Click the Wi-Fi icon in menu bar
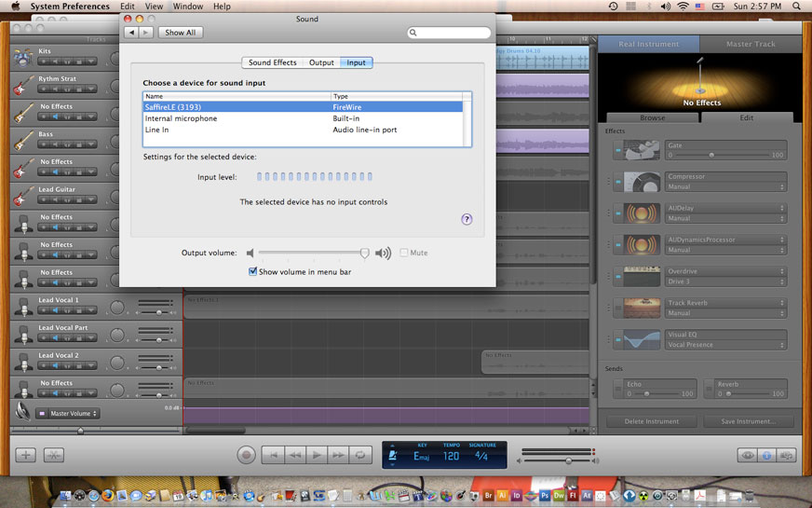Screen dimensions: 812x508 [x=683, y=7]
